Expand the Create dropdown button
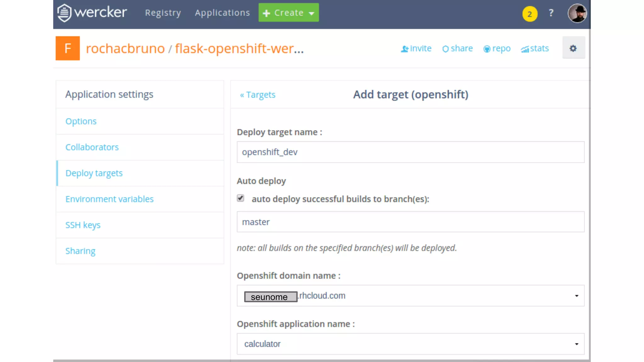This screenshot has width=644, height=362. [288, 13]
